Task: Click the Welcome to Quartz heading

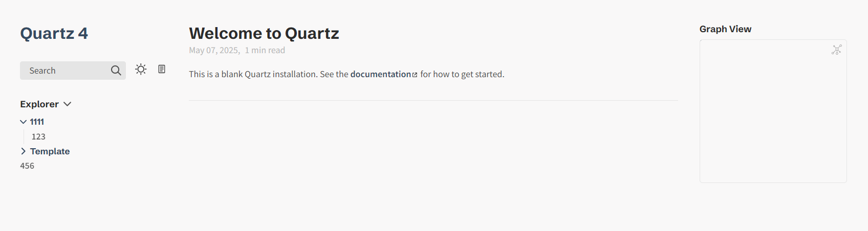Action: (264, 33)
